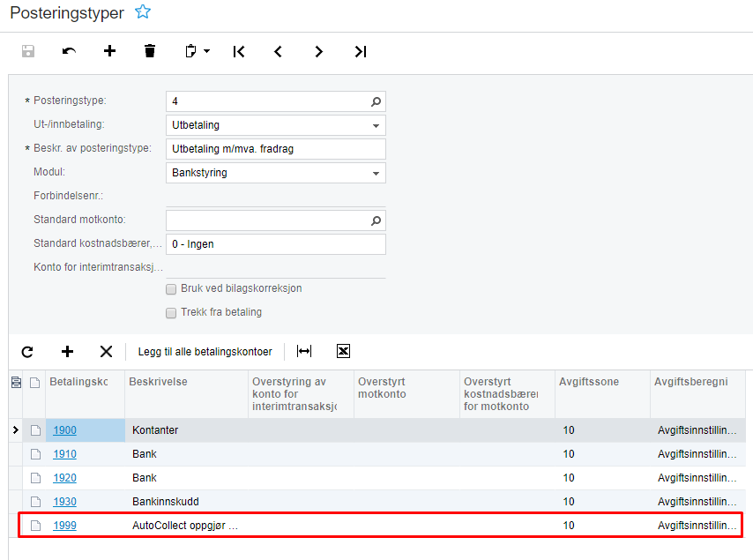Click Beskr. av posteringstype text field
Screen dimensions: 753x560
tap(276, 149)
